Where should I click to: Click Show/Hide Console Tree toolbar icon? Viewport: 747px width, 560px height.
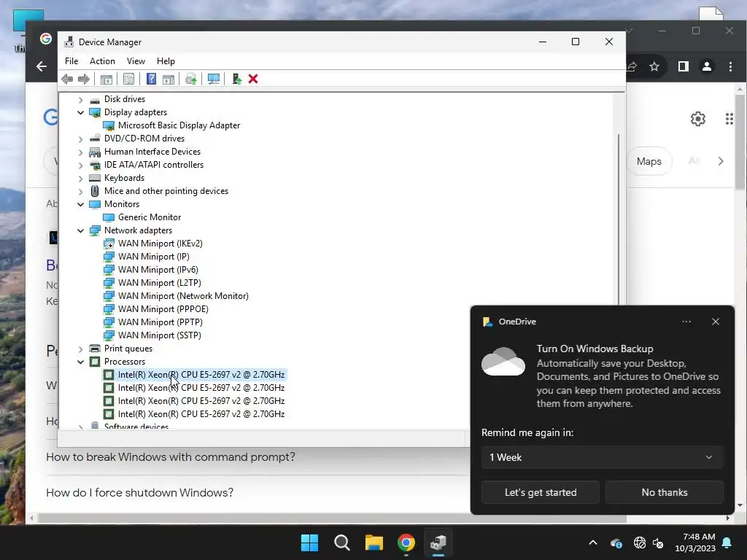(107, 79)
